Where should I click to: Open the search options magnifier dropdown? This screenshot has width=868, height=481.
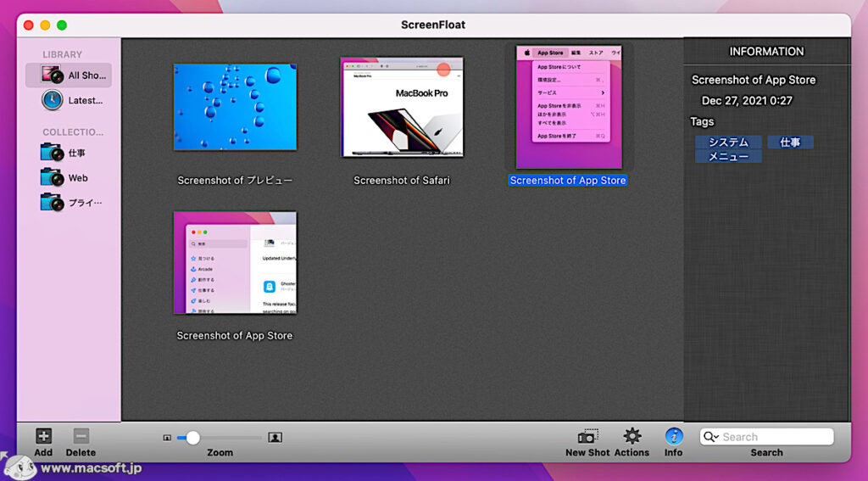[710, 437]
